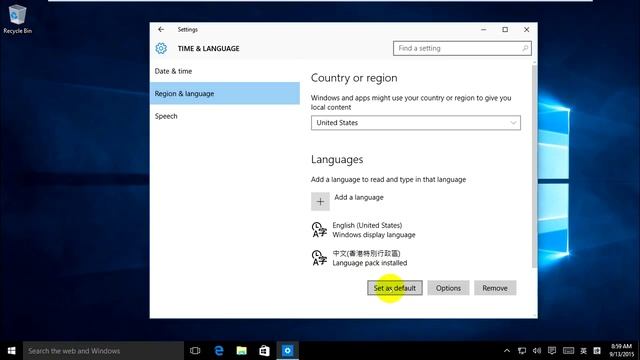Click the Set as default button
Viewport: 640px width, 360px height.
(395, 288)
